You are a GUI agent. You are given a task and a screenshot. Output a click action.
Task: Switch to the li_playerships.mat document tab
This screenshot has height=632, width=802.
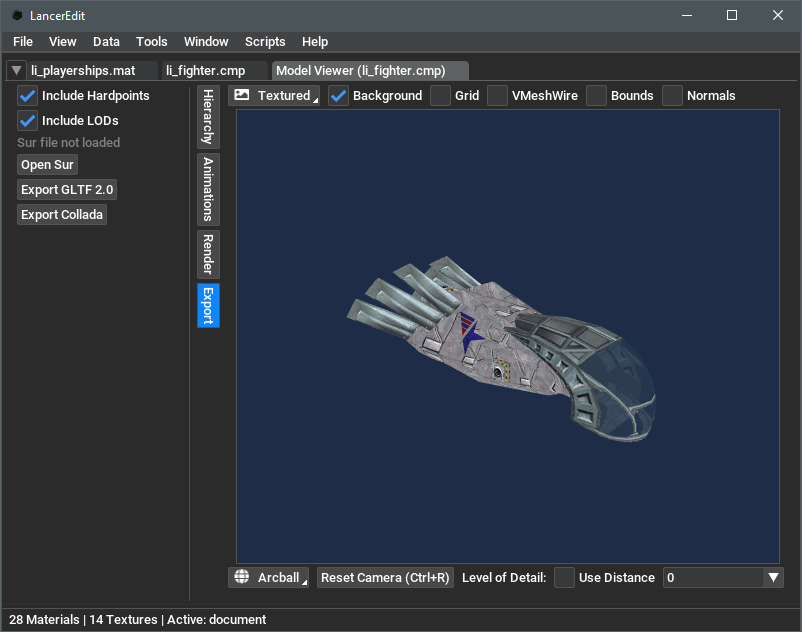point(85,71)
